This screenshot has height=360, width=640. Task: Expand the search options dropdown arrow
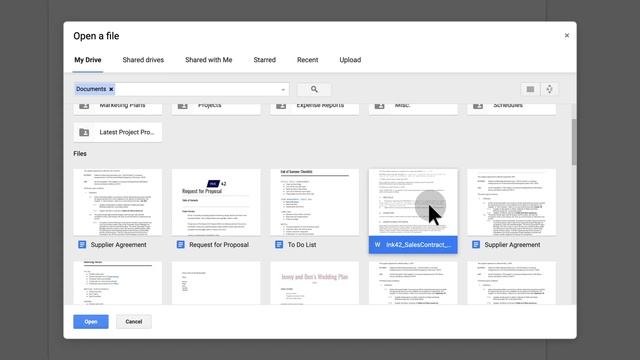click(x=283, y=89)
